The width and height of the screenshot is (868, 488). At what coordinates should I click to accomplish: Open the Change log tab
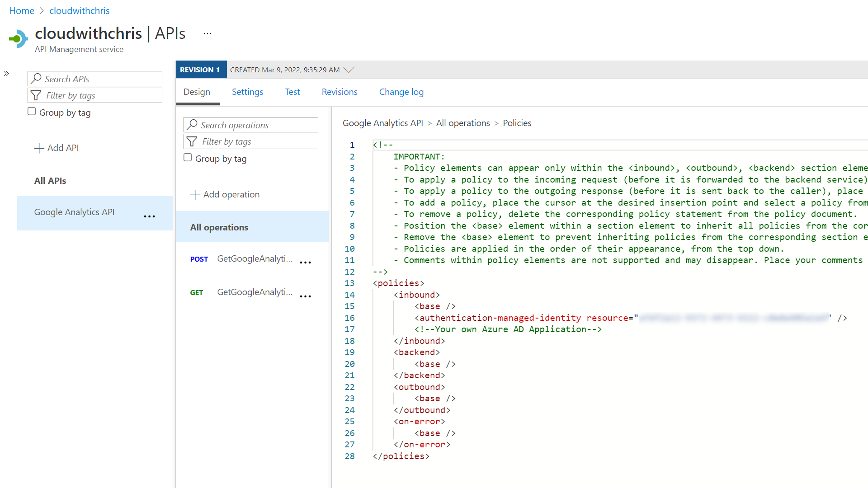[x=401, y=92]
